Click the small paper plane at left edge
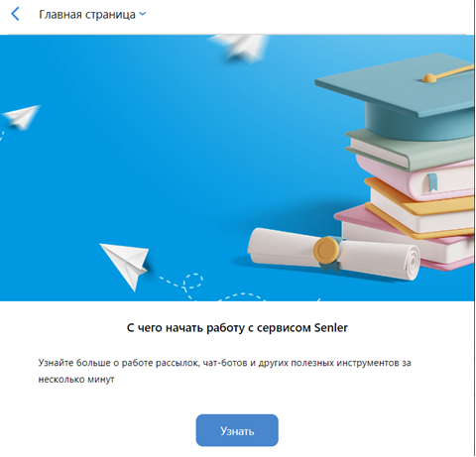476x457 pixels. 21,117
